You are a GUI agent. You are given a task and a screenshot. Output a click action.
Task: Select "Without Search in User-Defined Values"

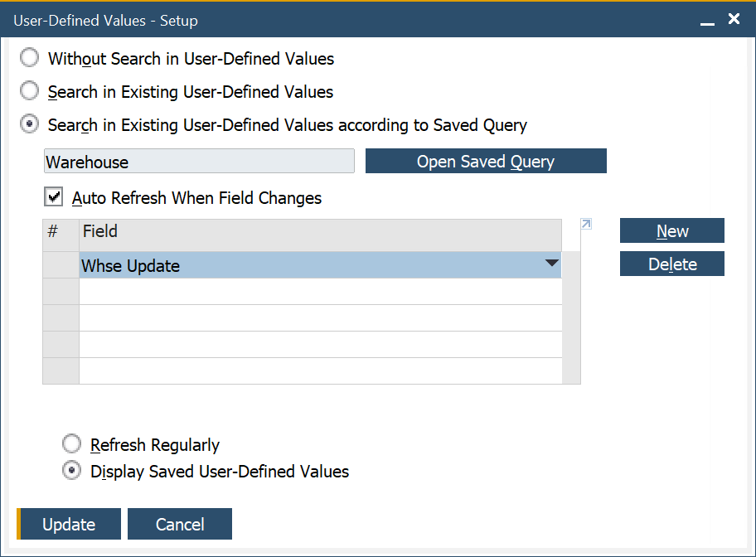(29, 58)
